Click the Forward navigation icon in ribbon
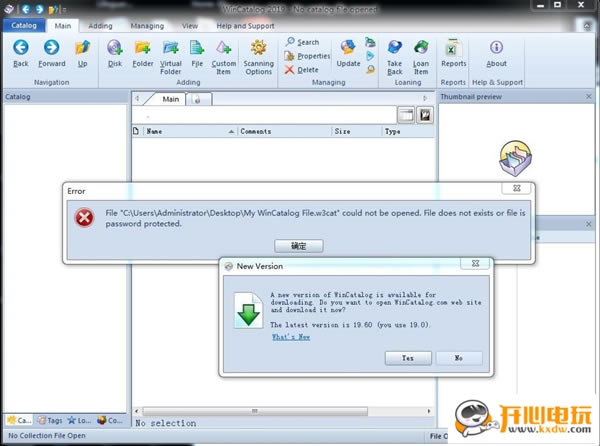This screenshot has height=446, width=600. click(x=51, y=47)
